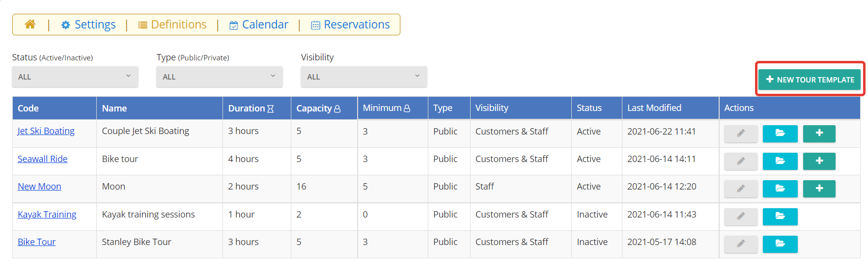Switch to the Calendar page
The height and width of the screenshot is (274, 868).
(259, 25)
